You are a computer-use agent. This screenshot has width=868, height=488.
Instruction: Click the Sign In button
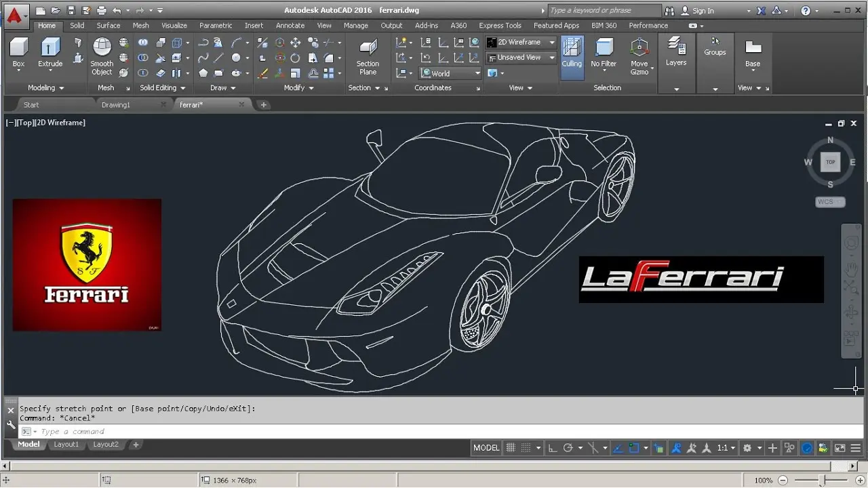tap(697, 11)
